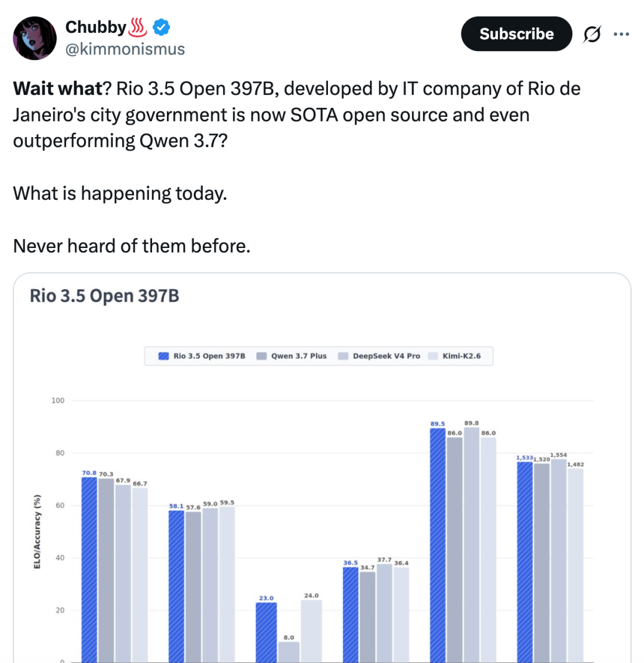Click the hot springs emoji by the name
Image resolution: width=644 pixels, height=663 pixels.
click(137, 27)
